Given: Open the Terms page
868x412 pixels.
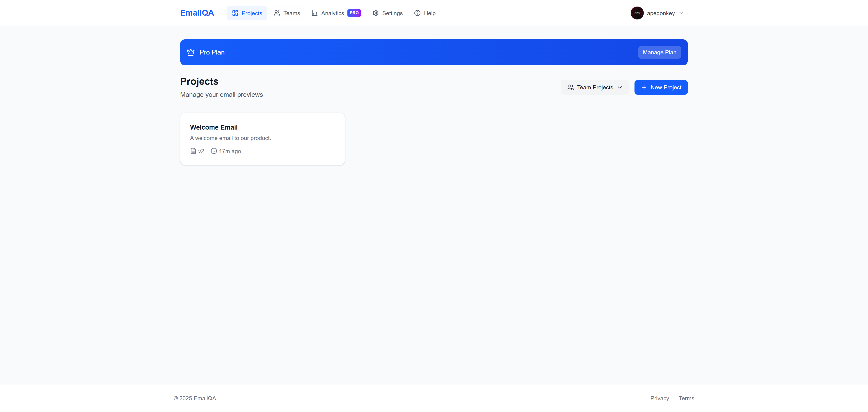Looking at the screenshot, I should 687,398.
